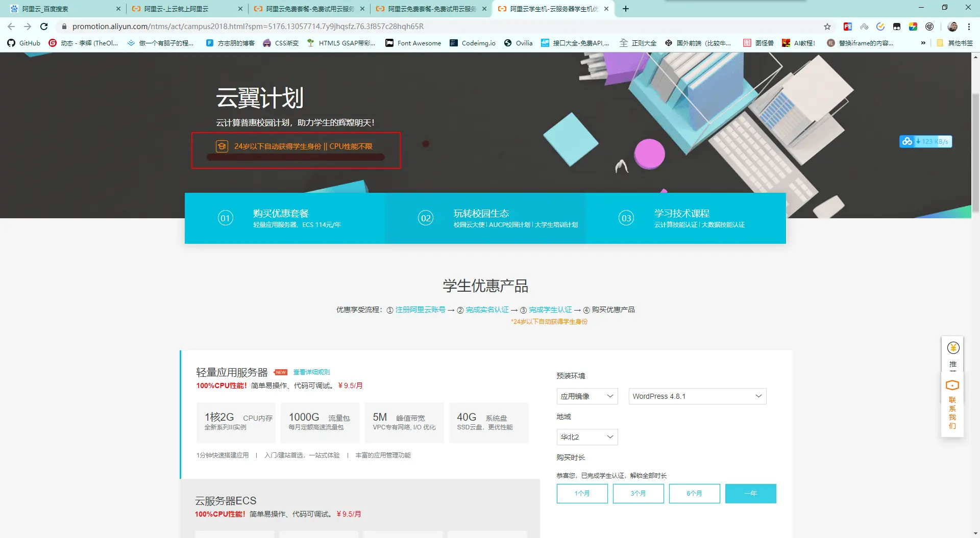
Task: Expand the WordPress 4.8.1 version dropdown
Action: coord(697,396)
